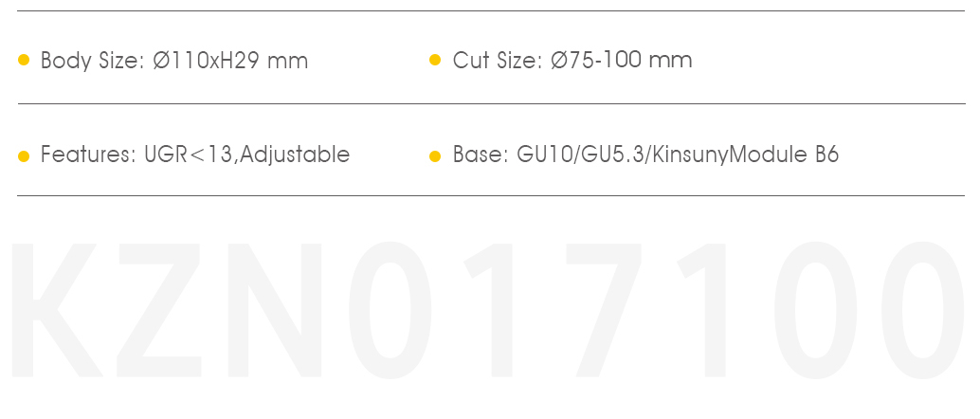980x419 pixels.
Task: Click the letter Z in the watermark
Action: point(158,310)
